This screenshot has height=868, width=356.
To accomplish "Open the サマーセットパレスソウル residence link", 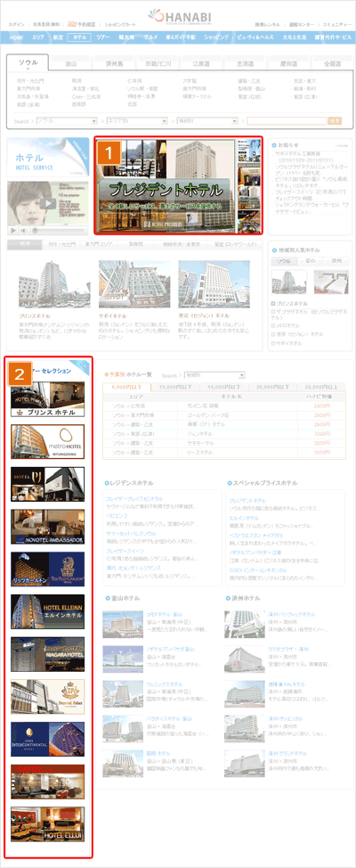I will [131, 533].
